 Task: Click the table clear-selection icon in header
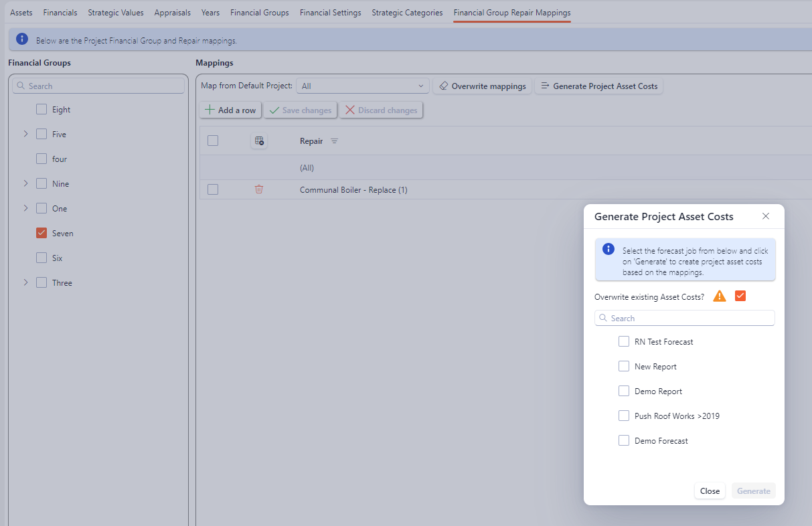click(x=259, y=141)
